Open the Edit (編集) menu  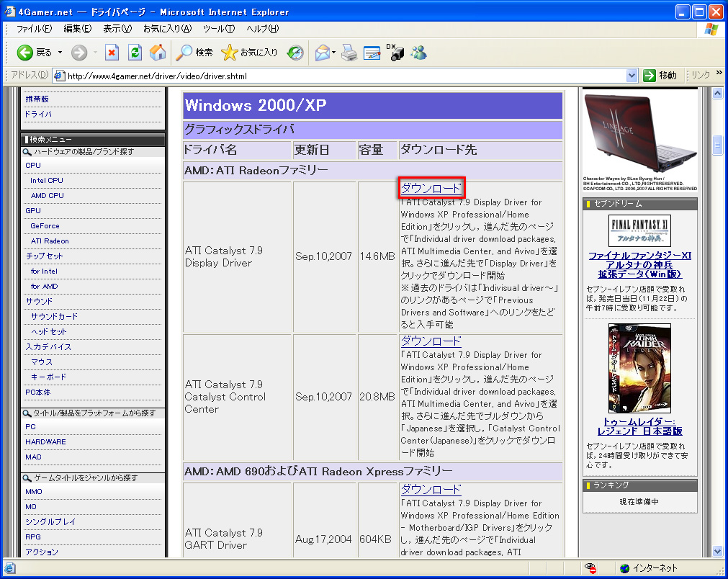coord(78,29)
